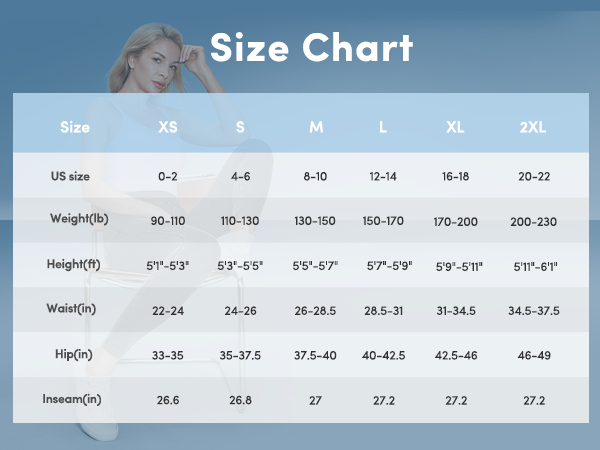
Task: Click the XL column header
Action: pos(455,127)
